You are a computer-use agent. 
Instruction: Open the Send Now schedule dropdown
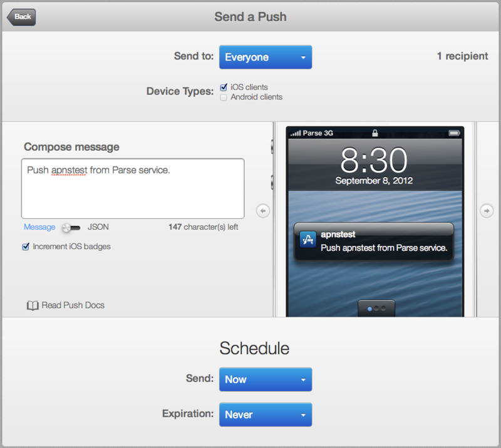coord(266,379)
